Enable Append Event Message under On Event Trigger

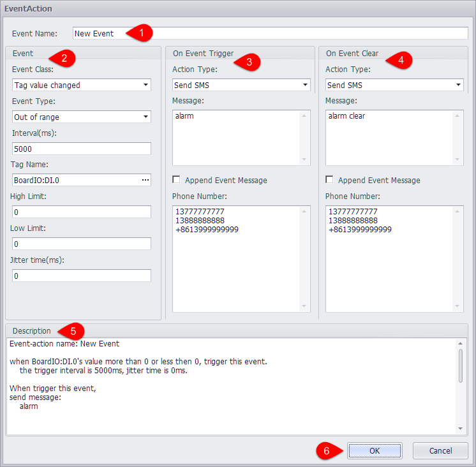coord(176,180)
